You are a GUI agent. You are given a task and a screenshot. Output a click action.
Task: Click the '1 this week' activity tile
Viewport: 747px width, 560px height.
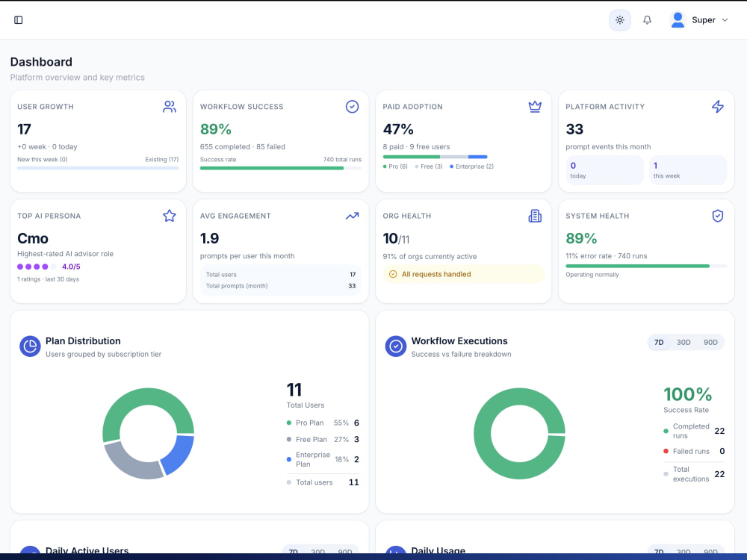click(x=688, y=170)
